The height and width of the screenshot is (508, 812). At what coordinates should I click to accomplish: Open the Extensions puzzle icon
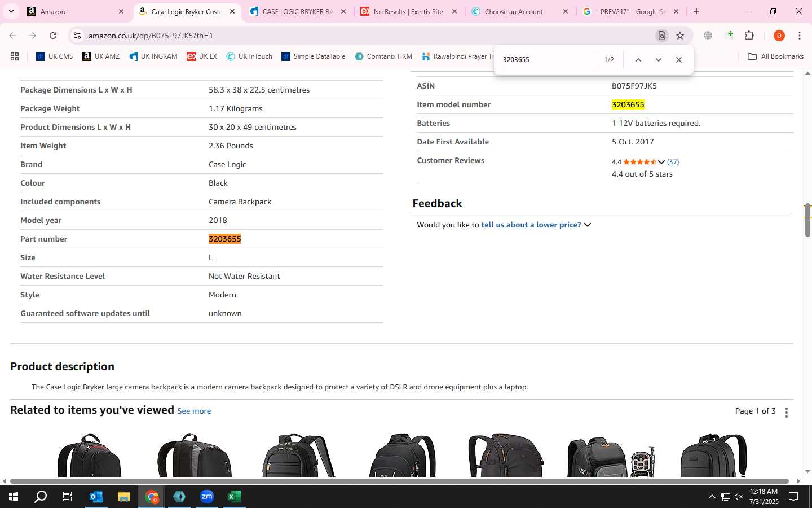point(749,36)
